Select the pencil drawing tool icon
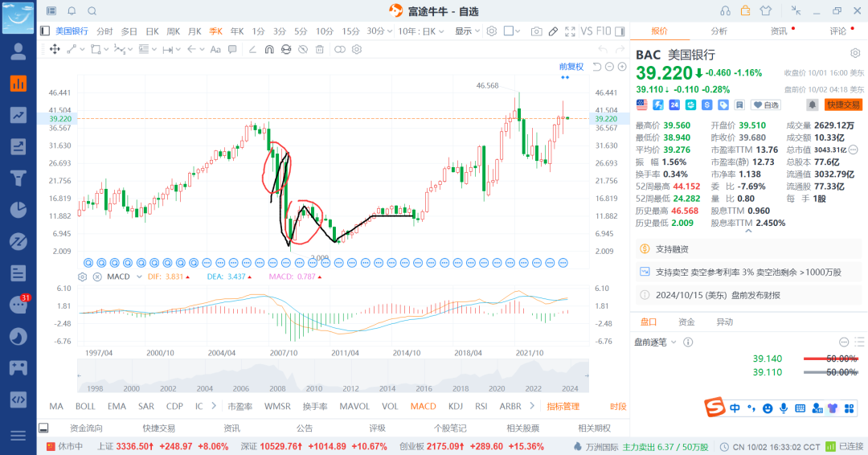The height and width of the screenshot is (455, 868). [x=553, y=31]
